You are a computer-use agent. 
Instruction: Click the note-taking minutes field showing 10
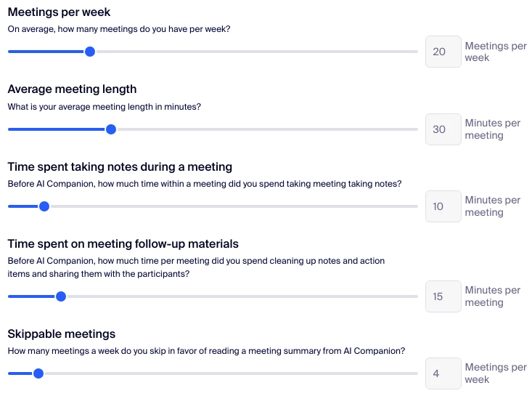coord(443,206)
